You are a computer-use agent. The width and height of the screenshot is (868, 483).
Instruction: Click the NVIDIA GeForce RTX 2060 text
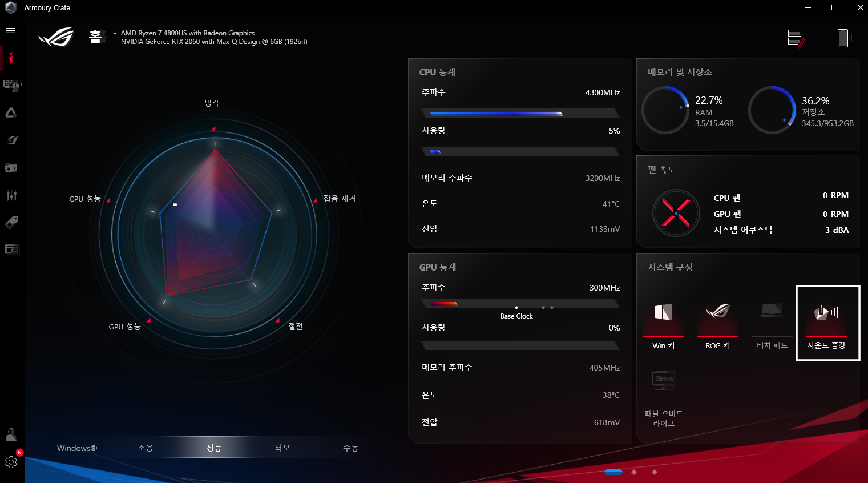point(214,42)
